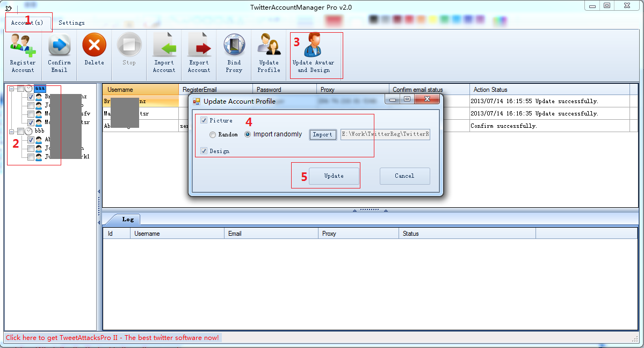
Task: Click the Update Avatar and Design icon
Action: coord(313,45)
